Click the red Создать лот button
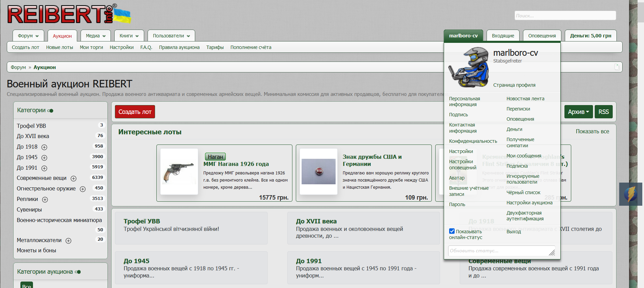Screen dimensions: 644x288 (x=135, y=112)
